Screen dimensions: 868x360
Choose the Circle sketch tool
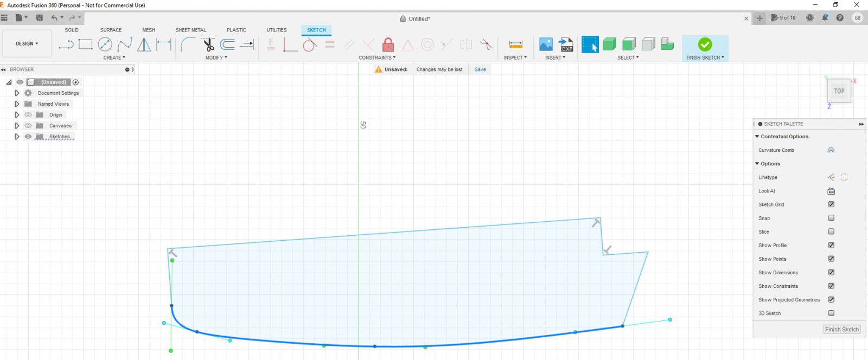tap(105, 44)
